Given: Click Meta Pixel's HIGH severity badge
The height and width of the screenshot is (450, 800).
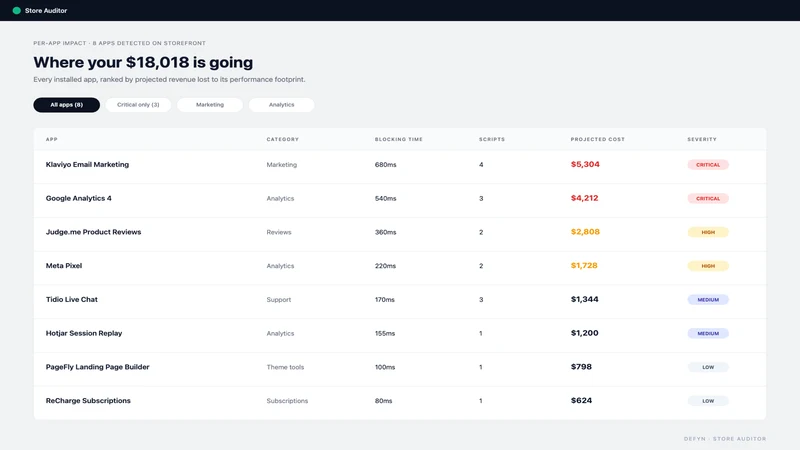Looking at the screenshot, I should [708, 266].
